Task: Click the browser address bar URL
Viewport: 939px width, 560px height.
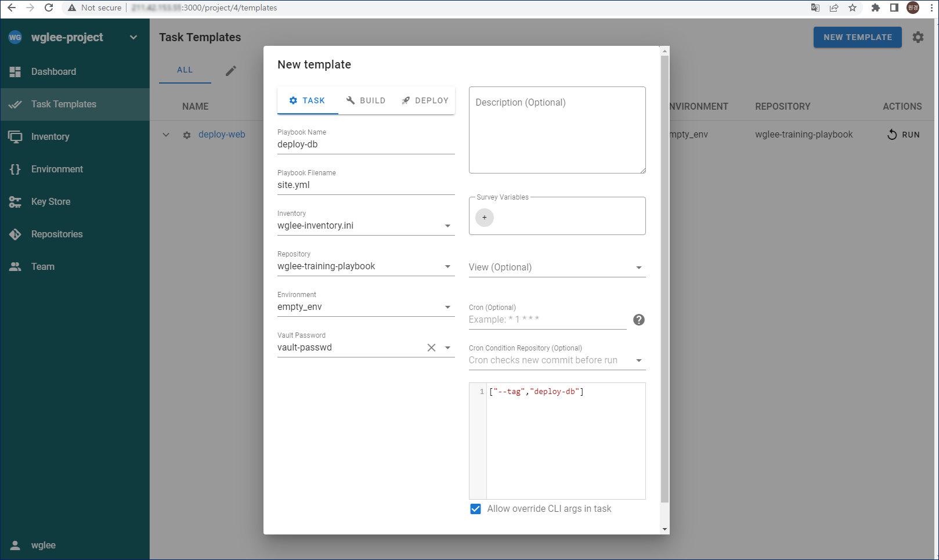Action: tap(204, 8)
